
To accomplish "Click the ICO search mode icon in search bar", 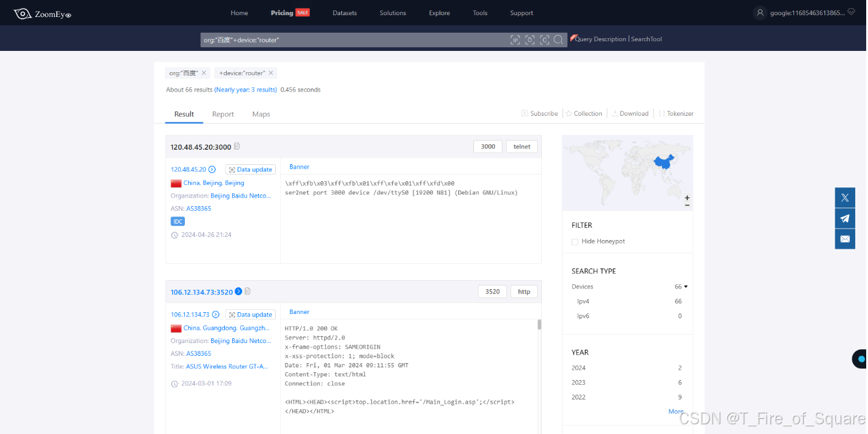I will pyautogui.click(x=544, y=40).
